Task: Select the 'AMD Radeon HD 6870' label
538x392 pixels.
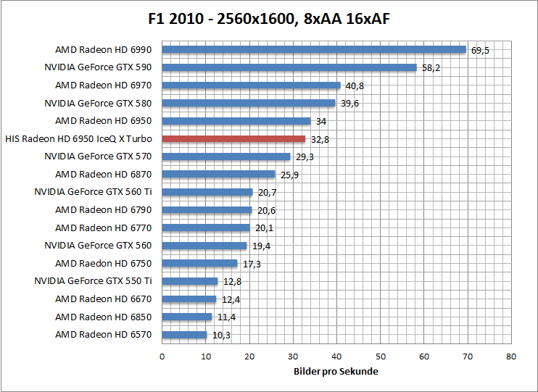Action: coord(103,174)
